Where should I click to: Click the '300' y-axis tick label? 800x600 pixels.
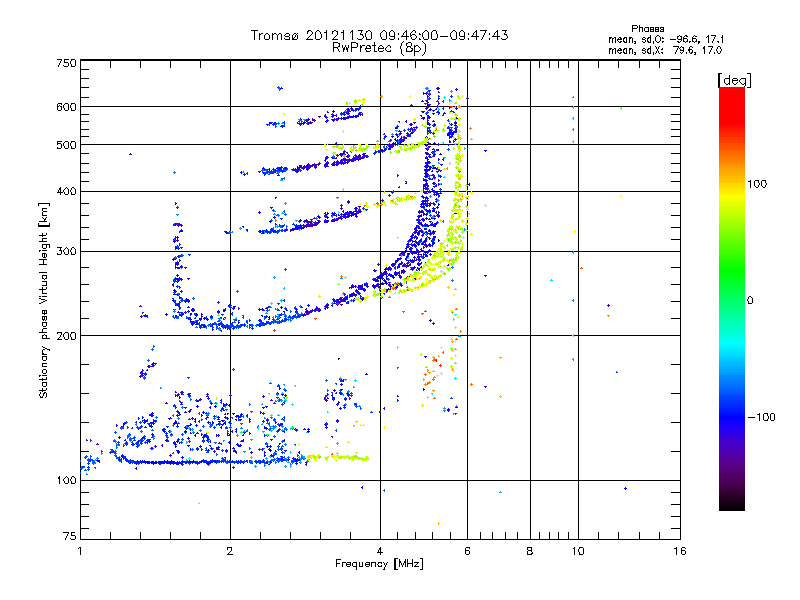[66, 252]
